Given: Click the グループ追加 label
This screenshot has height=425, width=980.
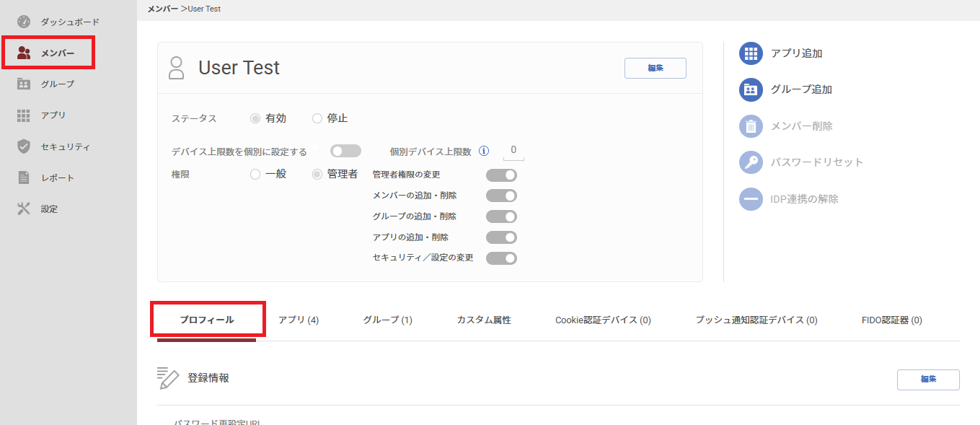Looking at the screenshot, I should (x=802, y=89).
